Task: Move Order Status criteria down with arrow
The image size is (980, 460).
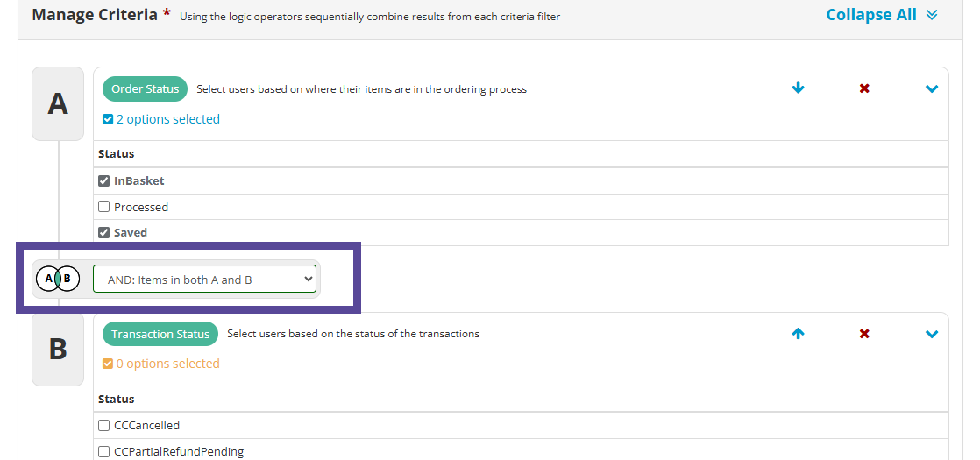Action: click(798, 88)
